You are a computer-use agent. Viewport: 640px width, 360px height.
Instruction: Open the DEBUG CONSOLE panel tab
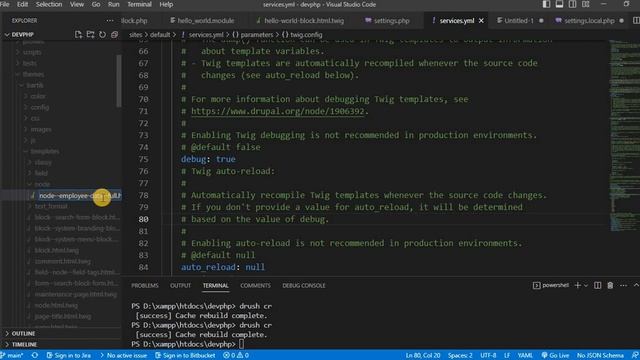pos(304,285)
